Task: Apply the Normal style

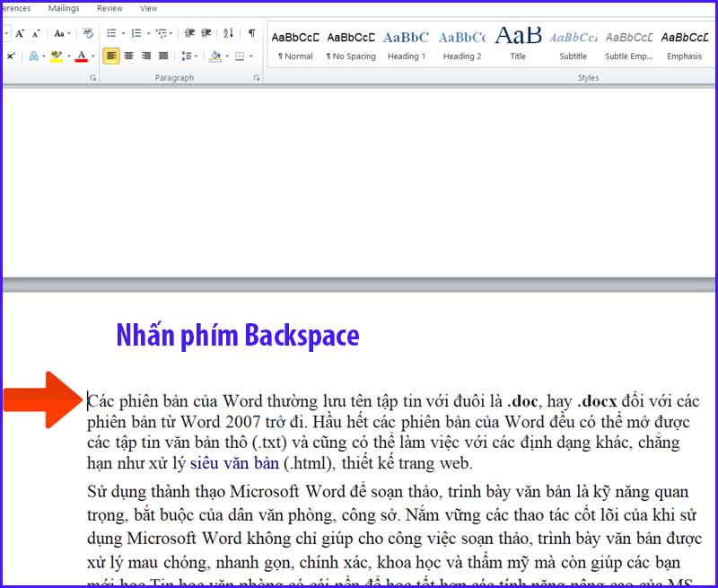Action: pos(295,46)
